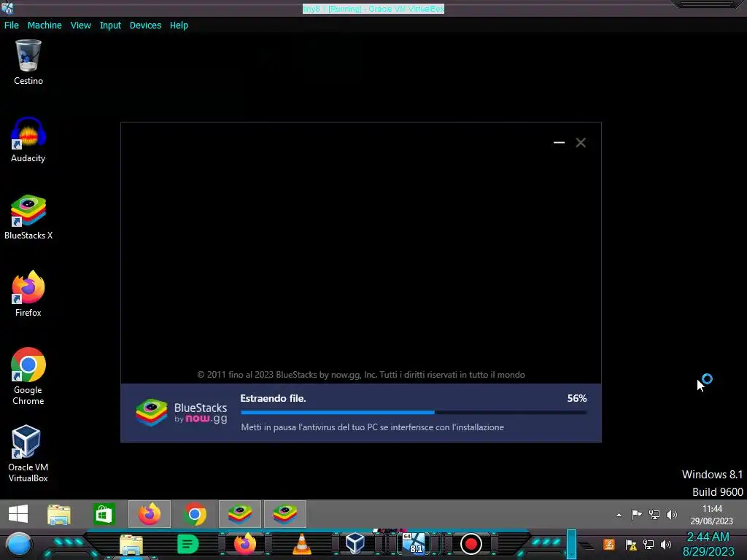Open host clock showing 2:44 AM
The width and height of the screenshot is (747, 560).
pyautogui.click(x=708, y=544)
